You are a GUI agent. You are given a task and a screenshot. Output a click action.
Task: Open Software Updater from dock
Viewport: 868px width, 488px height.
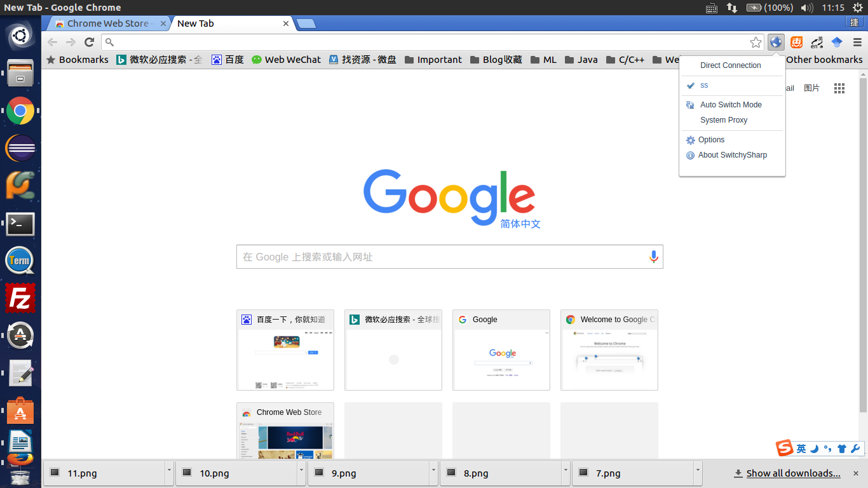point(20,335)
